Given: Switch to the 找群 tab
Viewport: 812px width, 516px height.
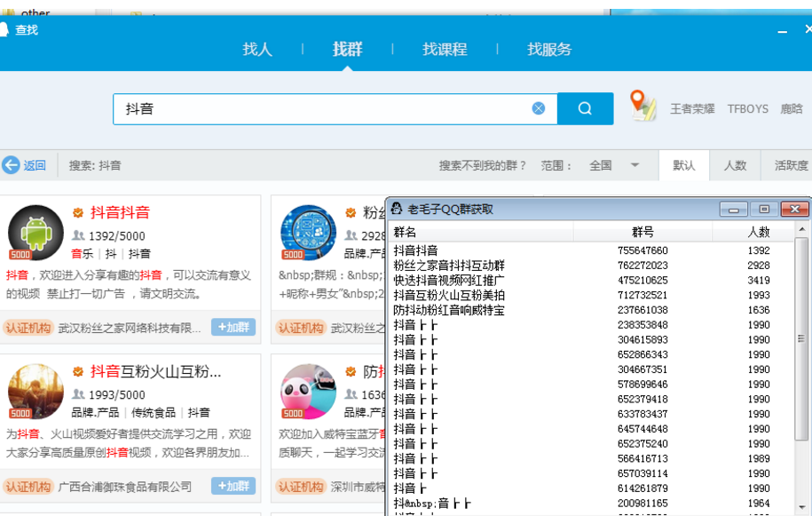Looking at the screenshot, I should (x=348, y=49).
